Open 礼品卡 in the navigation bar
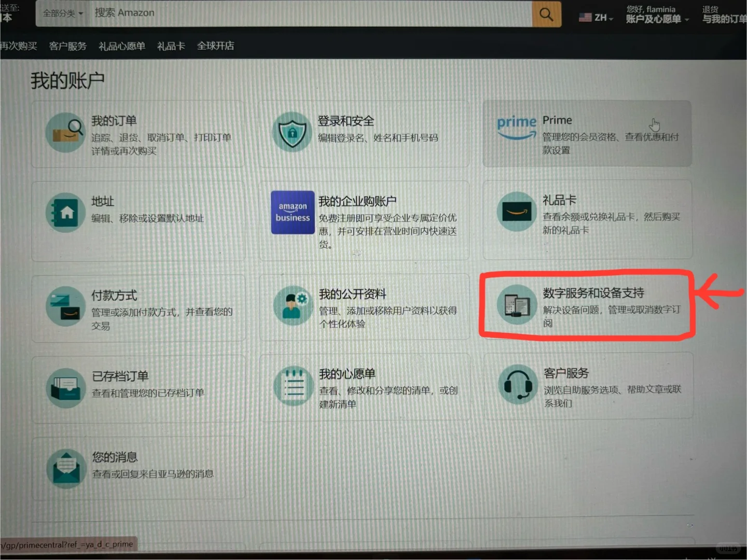The width and height of the screenshot is (747, 560). 171,46
